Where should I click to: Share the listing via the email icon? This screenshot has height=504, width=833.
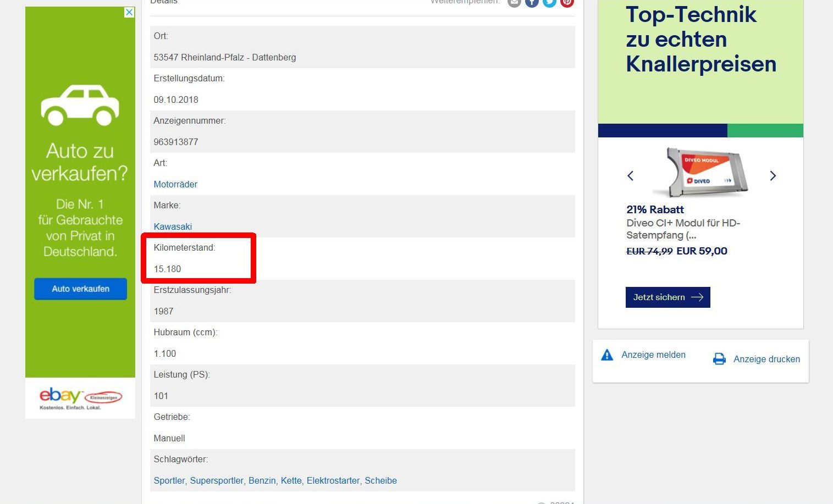pyautogui.click(x=514, y=2)
